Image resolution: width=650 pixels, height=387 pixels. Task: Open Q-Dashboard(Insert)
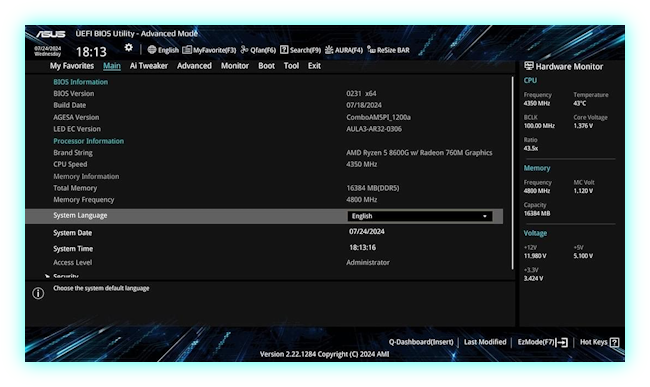pyautogui.click(x=421, y=342)
